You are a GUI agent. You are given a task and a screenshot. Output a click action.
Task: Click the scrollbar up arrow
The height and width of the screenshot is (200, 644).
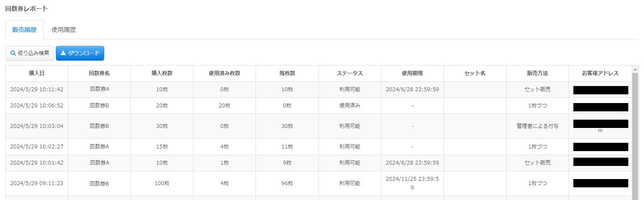coord(635,69)
